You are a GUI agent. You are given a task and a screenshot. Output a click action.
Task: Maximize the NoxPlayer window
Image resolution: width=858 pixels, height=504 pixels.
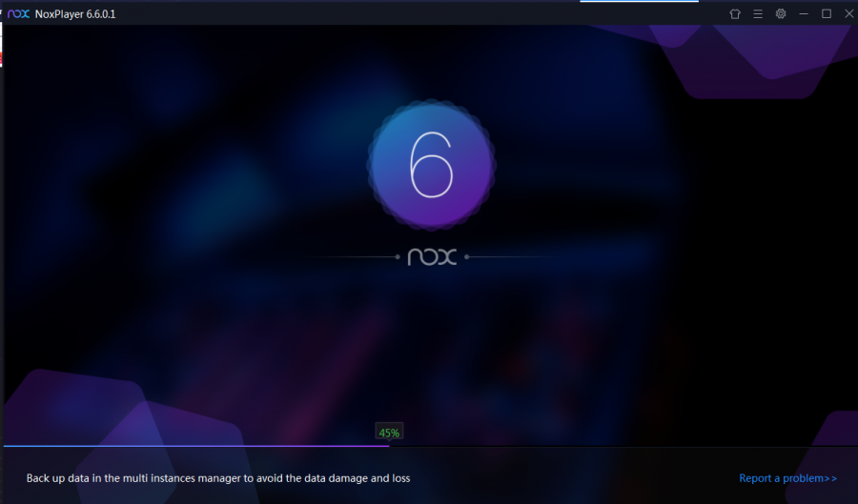tap(827, 14)
